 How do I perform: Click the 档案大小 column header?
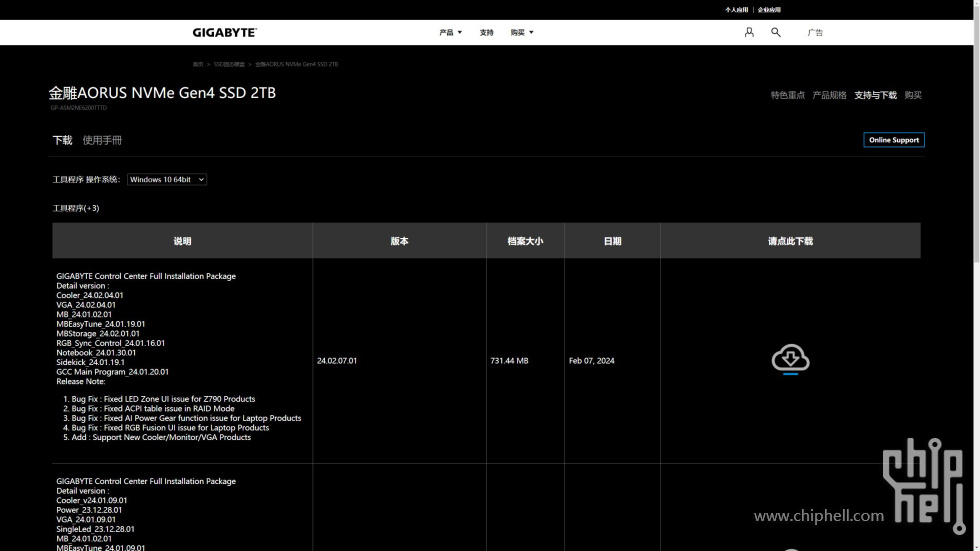[525, 241]
